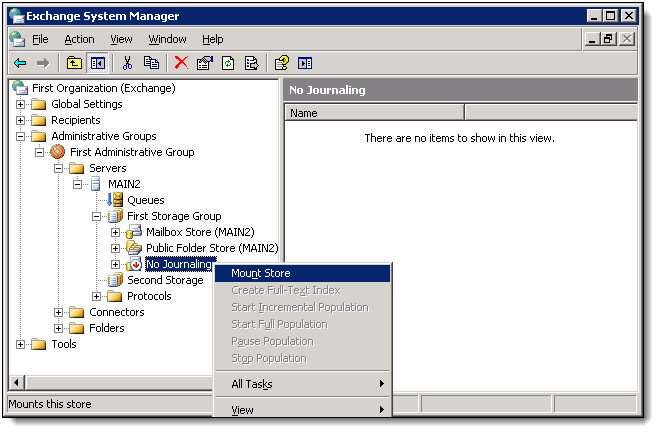Viewport: 661px width, 435px height.
Task: Minimize the inner console child window
Action: 592,39
